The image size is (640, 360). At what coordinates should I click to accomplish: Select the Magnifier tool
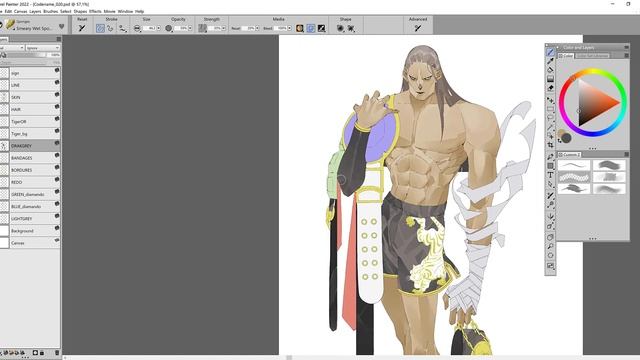coord(550,247)
